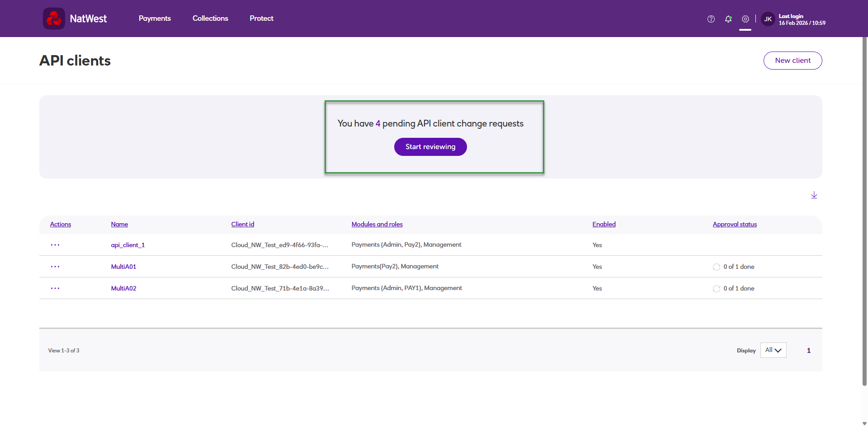Screen dimensions: 868x427
Task: Go to page 1
Action: click(x=809, y=351)
